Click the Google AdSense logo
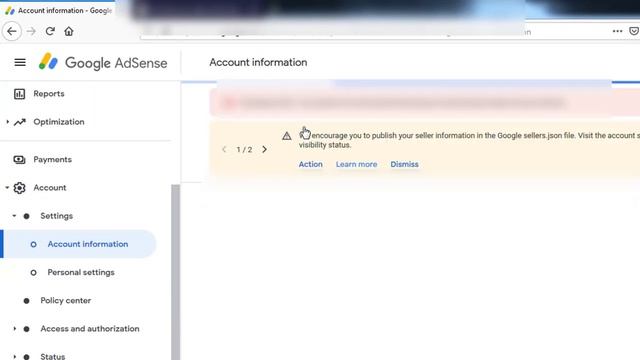 coord(103,62)
